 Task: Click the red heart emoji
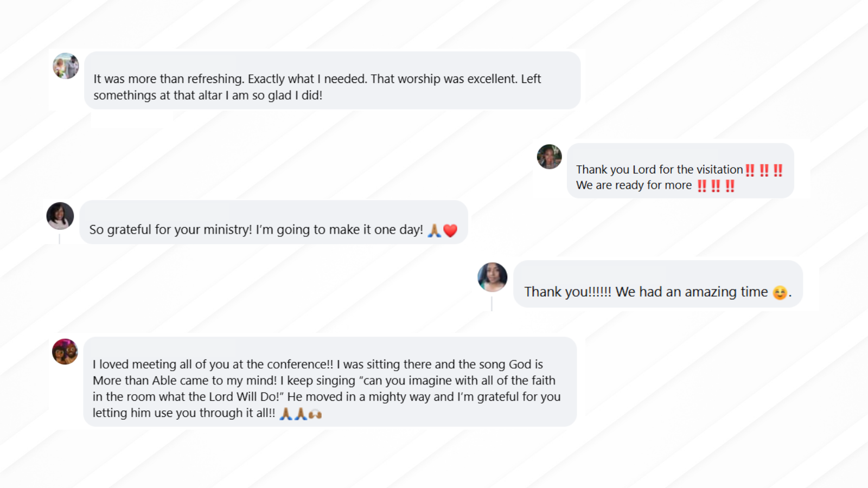pyautogui.click(x=450, y=230)
